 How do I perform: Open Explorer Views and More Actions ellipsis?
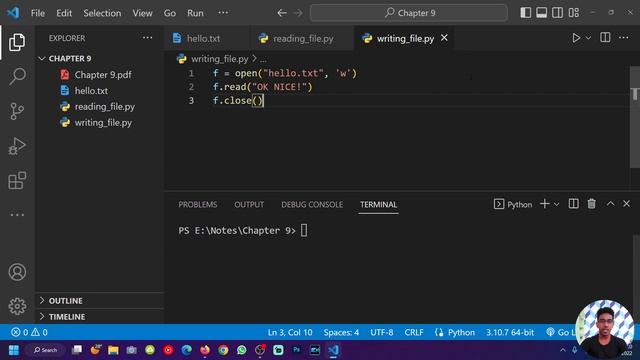tap(147, 38)
